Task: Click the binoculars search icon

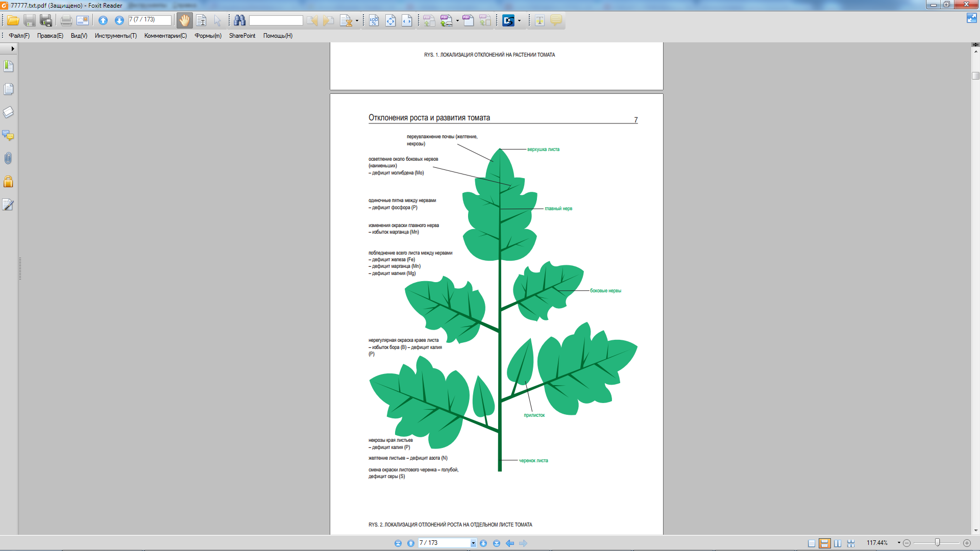Action: (x=239, y=20)
